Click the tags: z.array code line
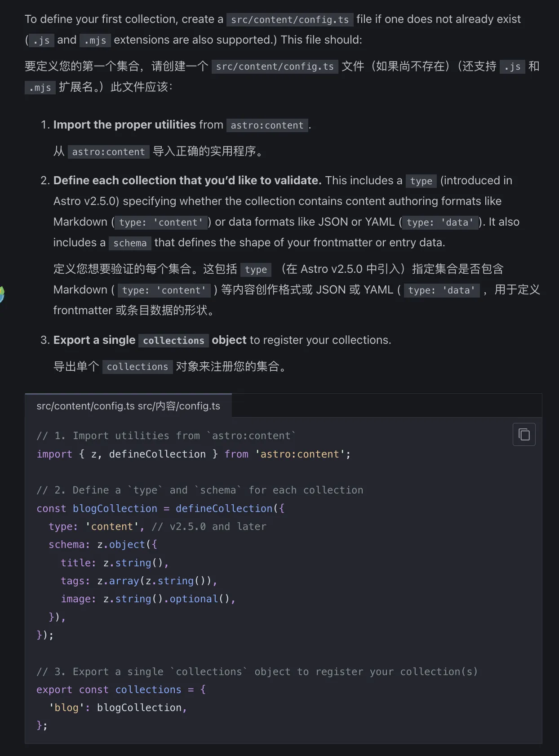Screen dimensions: 559x756 tap(139, 581)
